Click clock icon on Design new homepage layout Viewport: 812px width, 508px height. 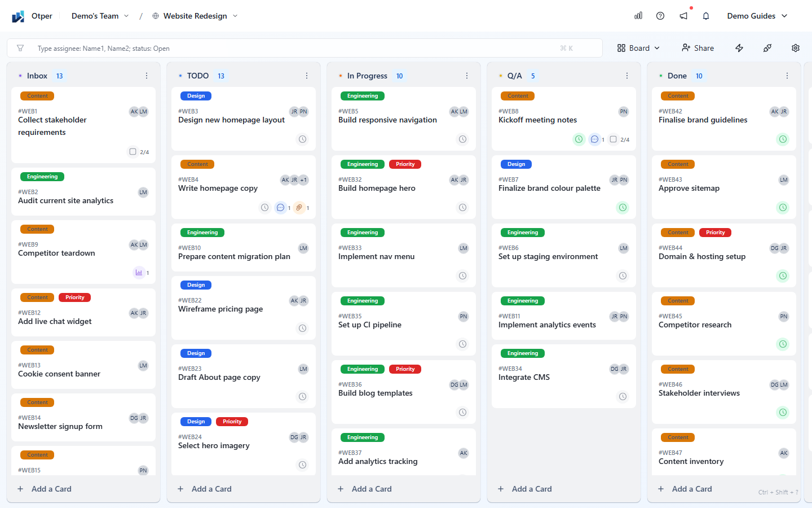tap(303, 139)
